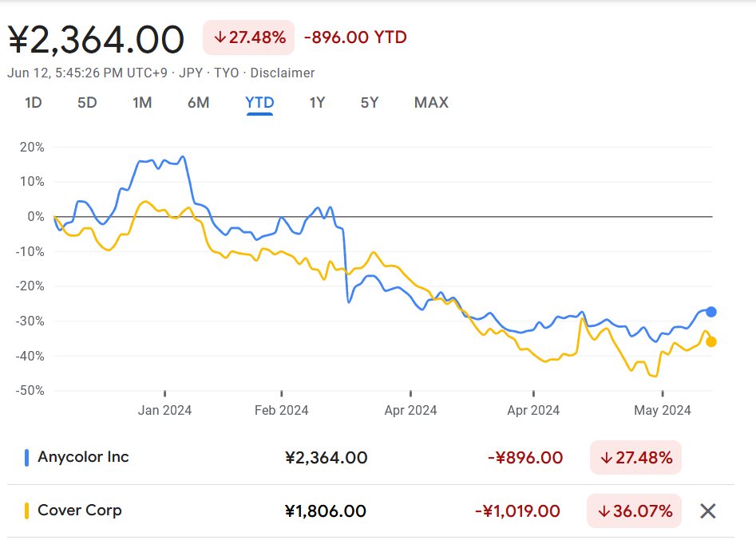756x540 pixels.
Task: Remove Cover Corp comparison with X icon
Action: point(707,511)
